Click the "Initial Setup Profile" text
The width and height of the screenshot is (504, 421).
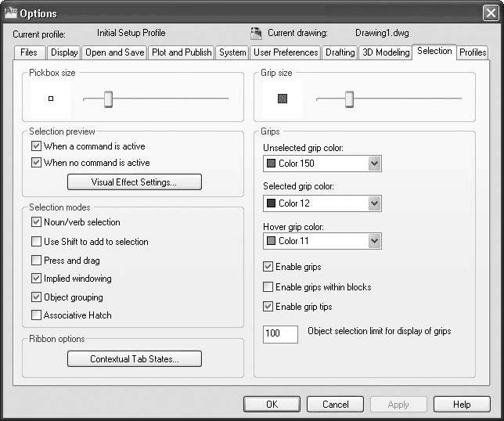pos(131,33)
